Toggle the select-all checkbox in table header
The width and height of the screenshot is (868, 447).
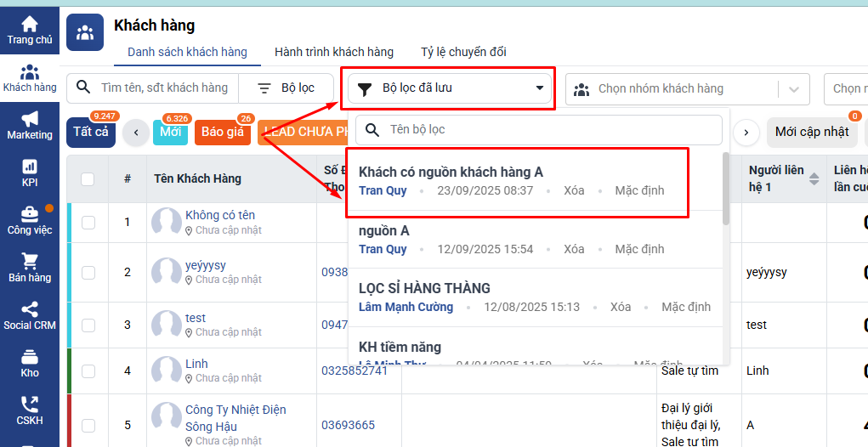click(x=88, y=178)
